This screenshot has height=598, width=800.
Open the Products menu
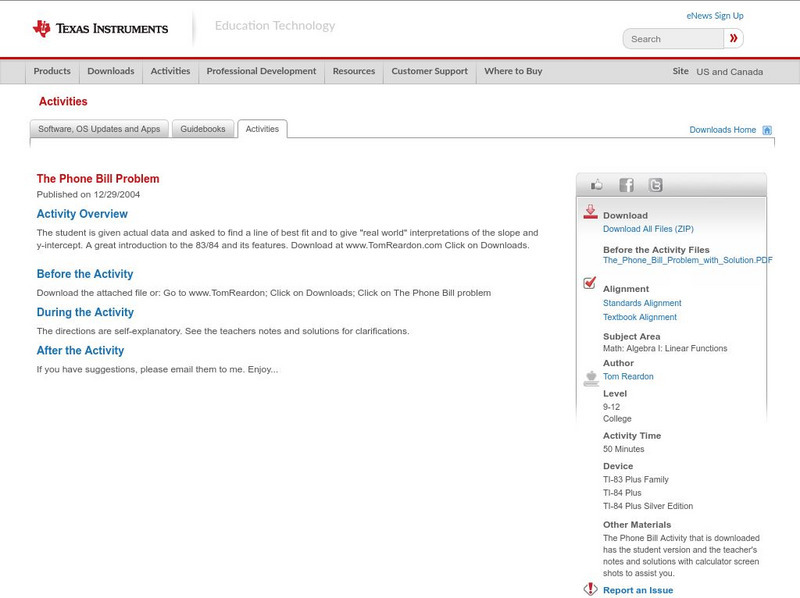coord(52,71)
